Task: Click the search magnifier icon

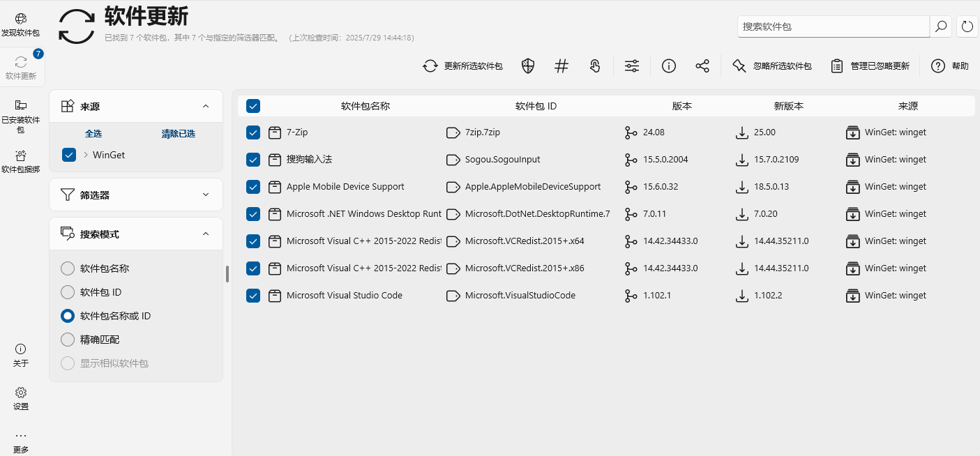Action: click(940, 26)
